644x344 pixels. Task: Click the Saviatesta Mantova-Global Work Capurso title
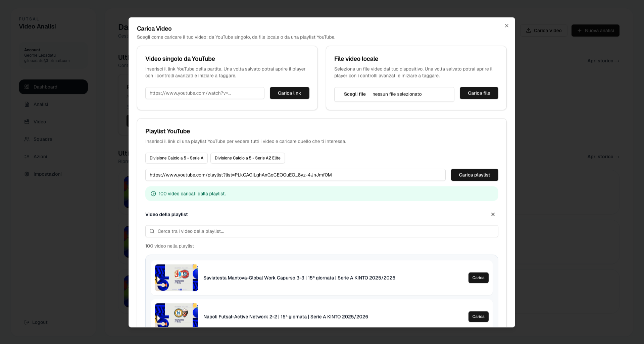click(299, 278)
